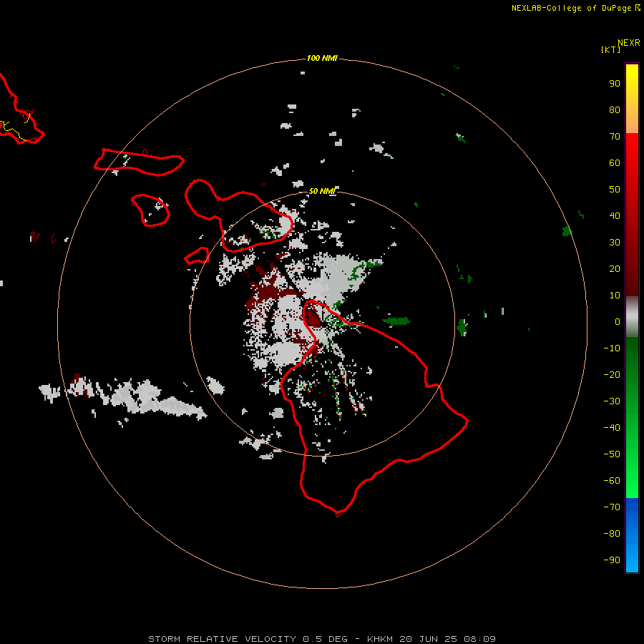This screenshot has width=644, height=644.
Task: Click the 0.5 DEG elevation text
Action: coord(325,639)
